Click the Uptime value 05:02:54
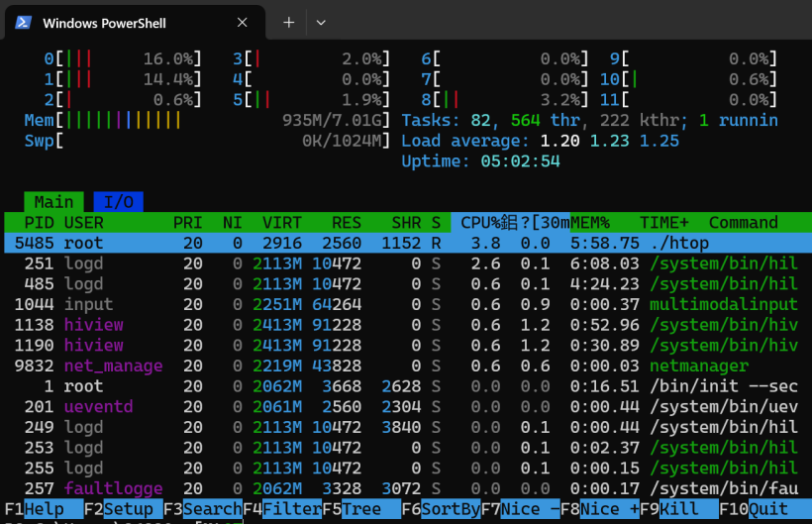812x524 pixels. [521, 161]
